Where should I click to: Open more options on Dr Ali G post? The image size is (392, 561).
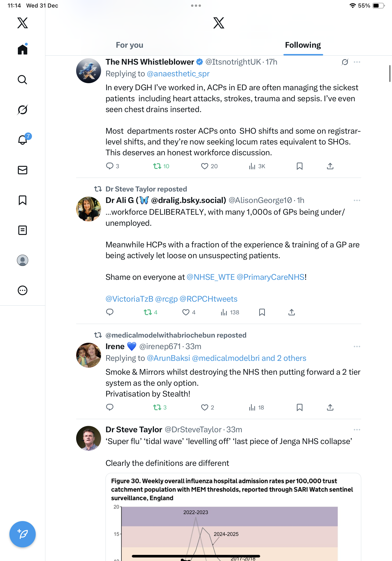pos(357,200)
